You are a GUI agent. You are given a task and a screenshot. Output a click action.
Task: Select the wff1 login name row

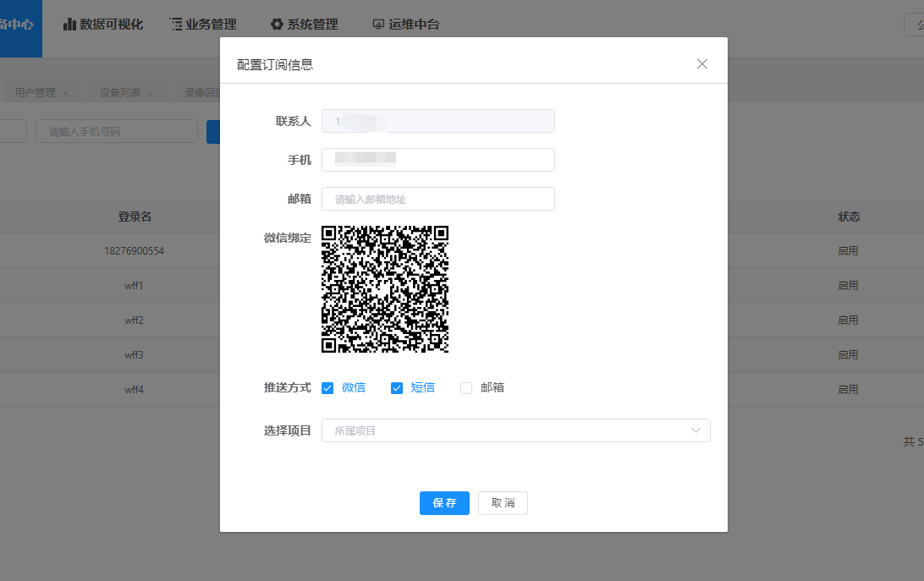point(134,286)
